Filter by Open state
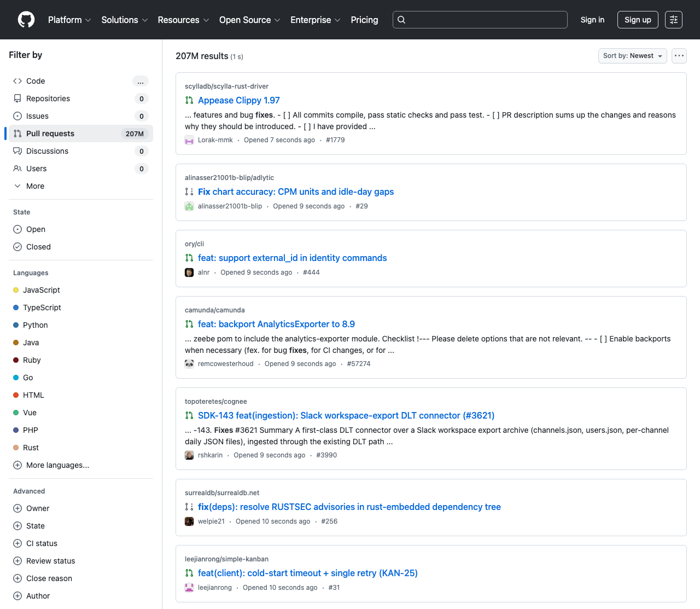Screen dimensions: 700x609 [x=81, y=229]
